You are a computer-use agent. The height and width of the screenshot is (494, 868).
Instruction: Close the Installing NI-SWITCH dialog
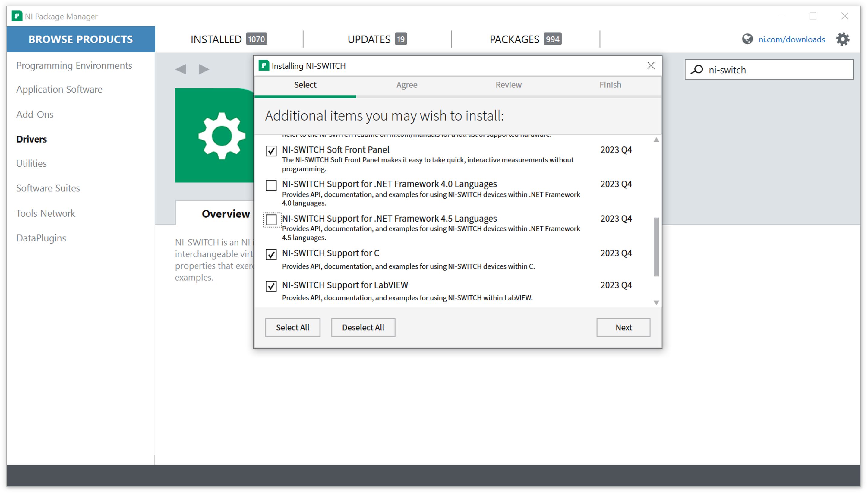(x=651, y=65)
